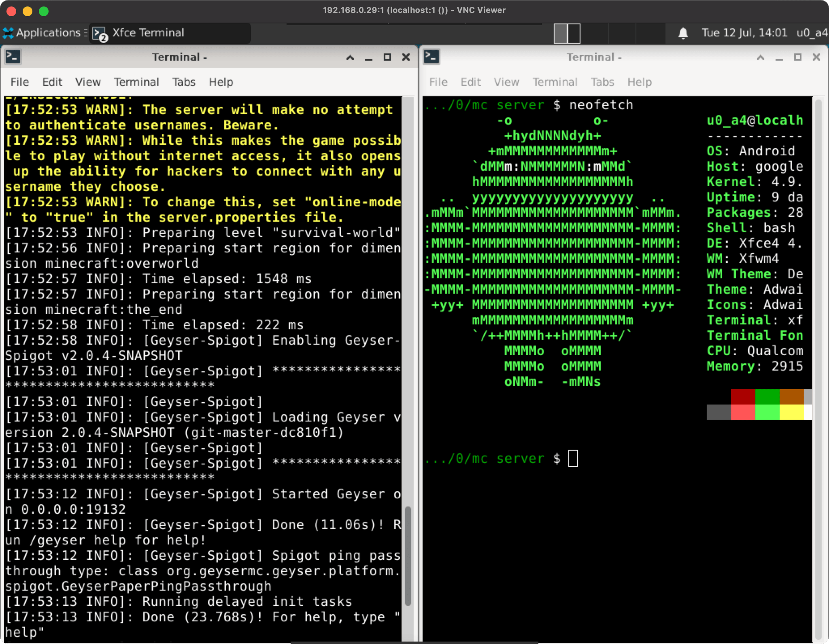Click the left terminal window icon
The image size is (829, 644).
point(13,57)
